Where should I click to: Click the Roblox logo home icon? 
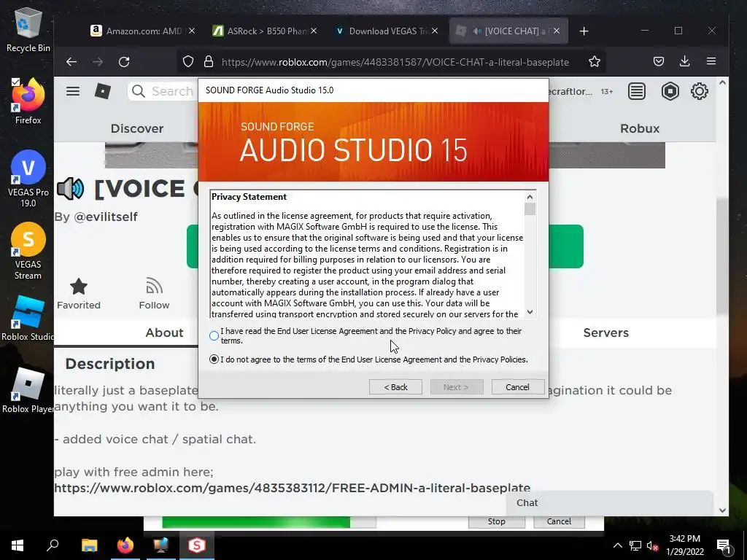click(103, 91)
